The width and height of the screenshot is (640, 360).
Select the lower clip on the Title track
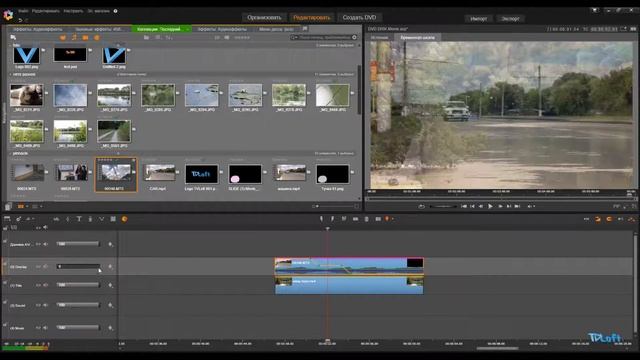349,285
